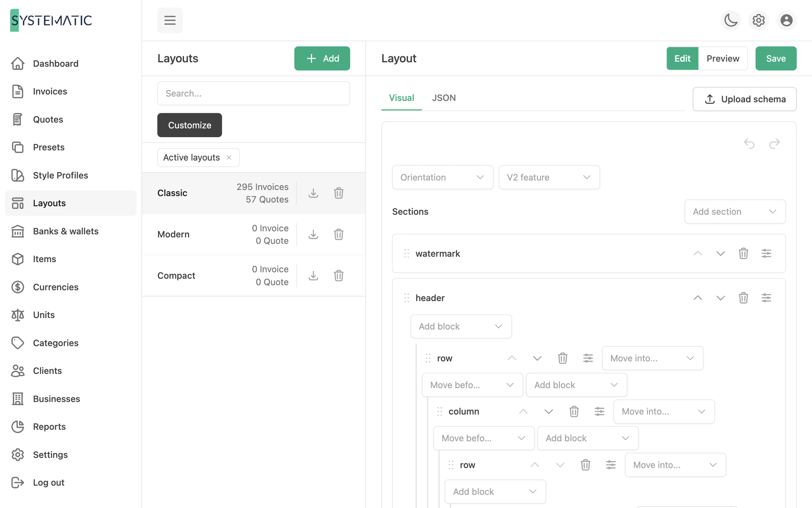Open user account avatar icon

coord(786,20)
